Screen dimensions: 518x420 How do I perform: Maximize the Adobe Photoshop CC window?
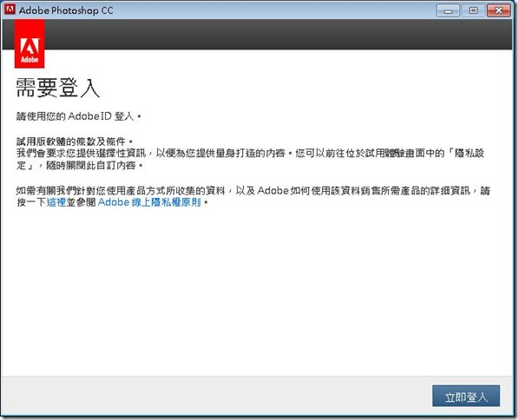pyautogui.click(x=473, y=11)
